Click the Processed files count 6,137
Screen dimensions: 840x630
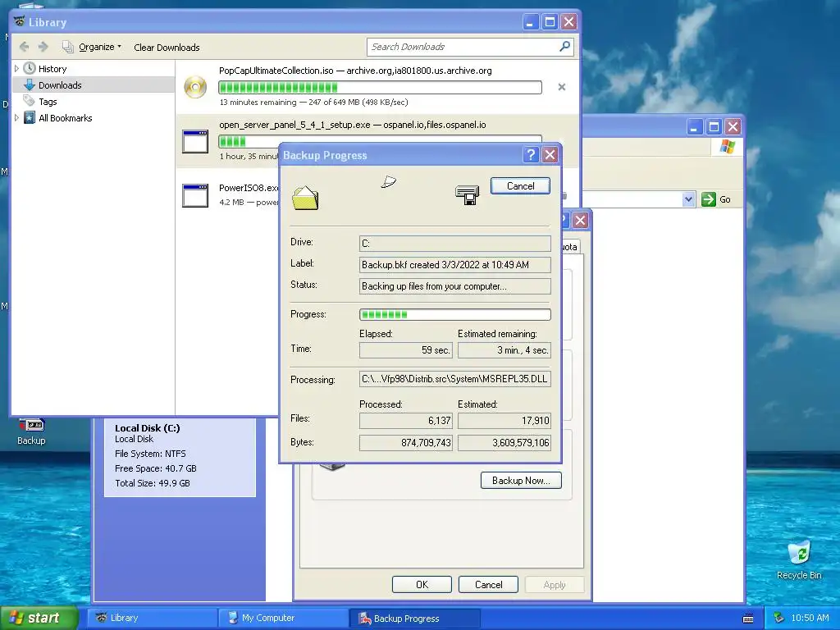coord(405,421)
